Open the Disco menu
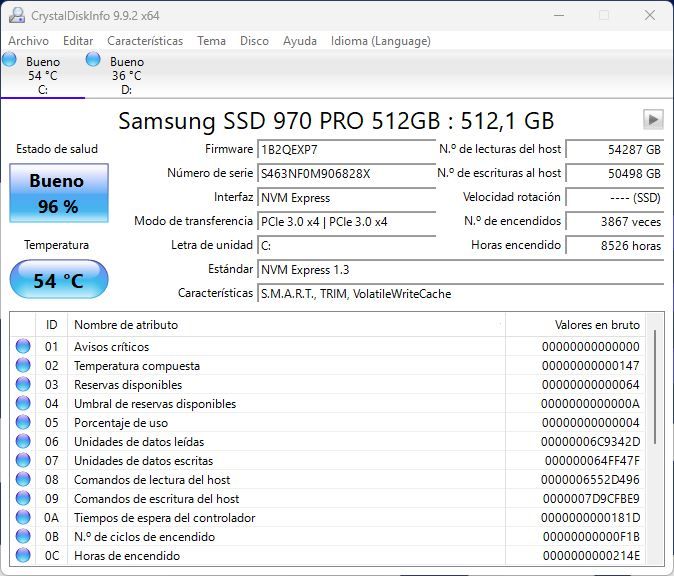 click(x=254, y=41)
